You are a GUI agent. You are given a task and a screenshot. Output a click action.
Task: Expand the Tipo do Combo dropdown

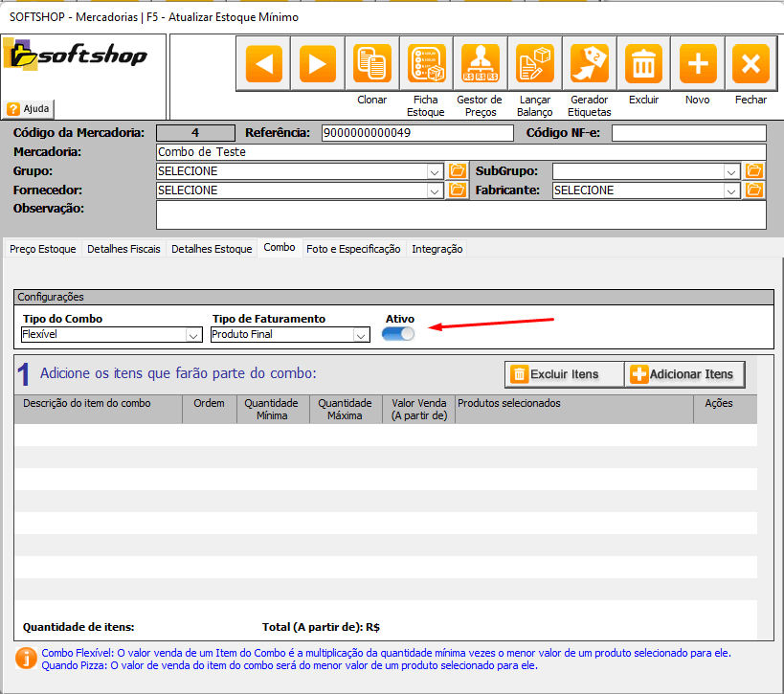[x=193, y=335]
